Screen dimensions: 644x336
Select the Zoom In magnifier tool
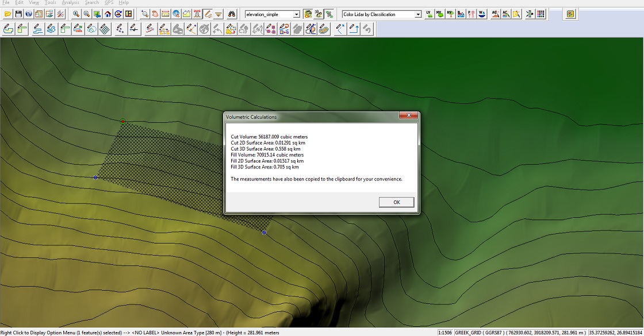(75, 14)
